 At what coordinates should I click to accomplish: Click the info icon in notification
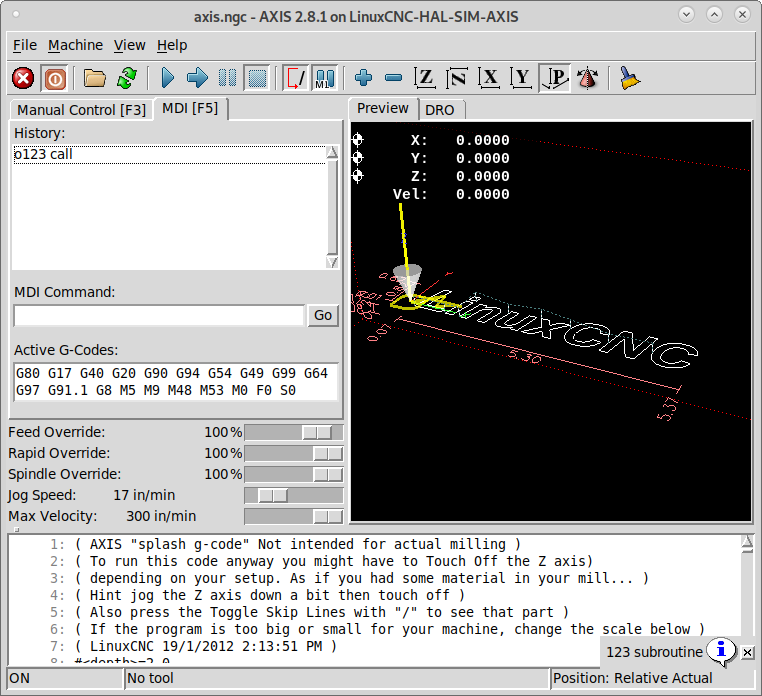(x=721, y=650)
